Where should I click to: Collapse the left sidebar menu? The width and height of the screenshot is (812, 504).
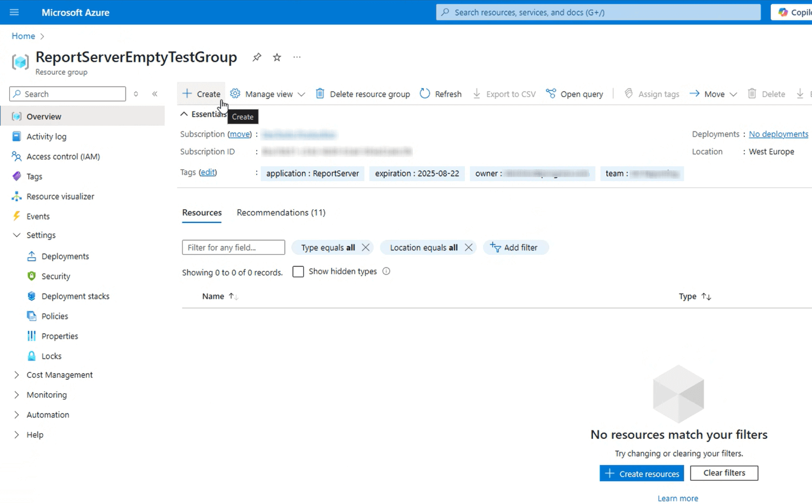click(155, 94)
